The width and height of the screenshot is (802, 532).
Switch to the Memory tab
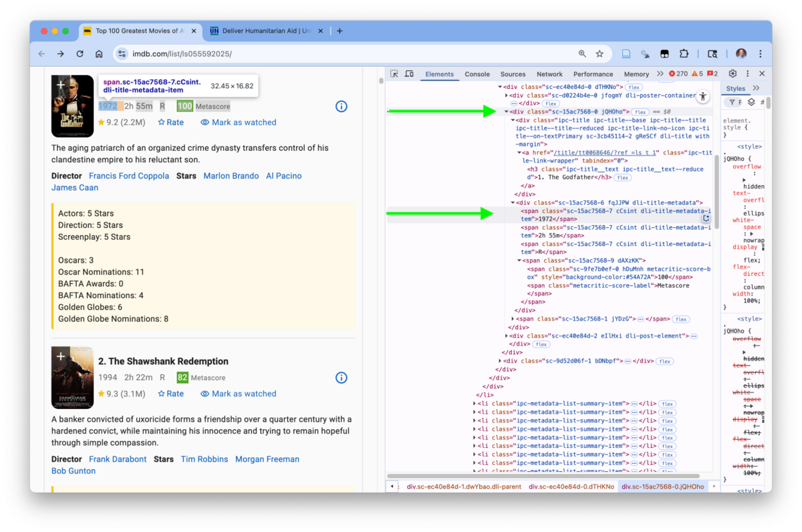pos(636,74)
